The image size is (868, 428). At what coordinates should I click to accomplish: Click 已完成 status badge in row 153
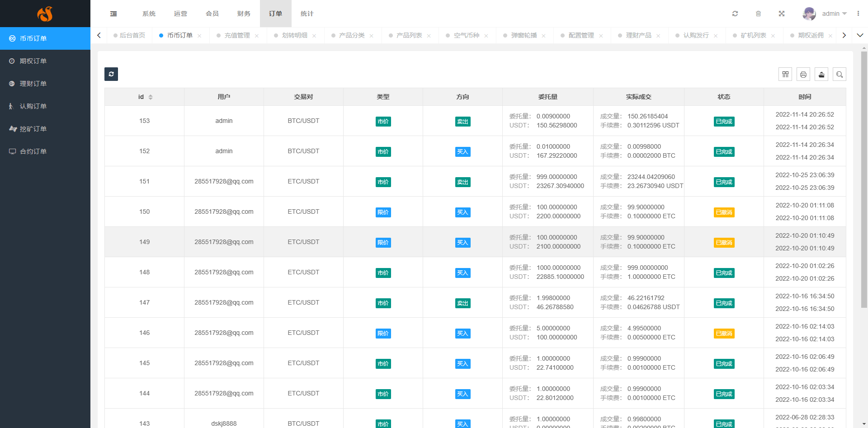724,122
